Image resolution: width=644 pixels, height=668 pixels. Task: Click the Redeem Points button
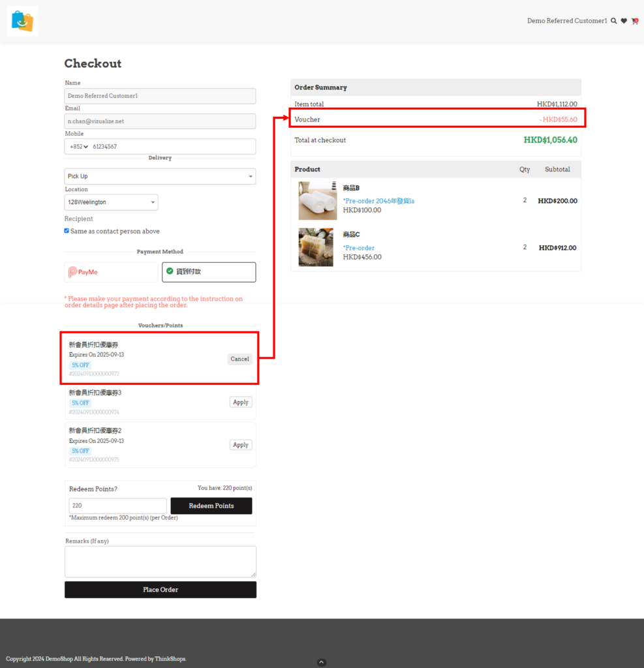tap(211, 506)
